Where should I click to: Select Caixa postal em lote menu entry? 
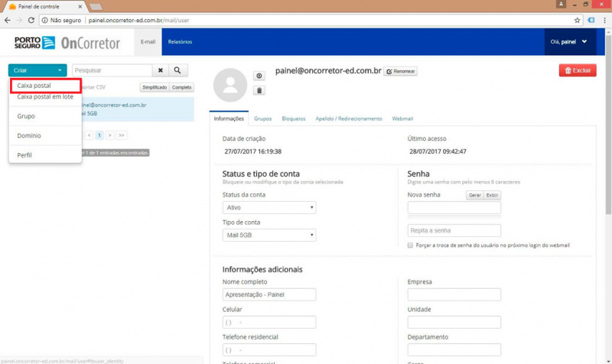45,97
